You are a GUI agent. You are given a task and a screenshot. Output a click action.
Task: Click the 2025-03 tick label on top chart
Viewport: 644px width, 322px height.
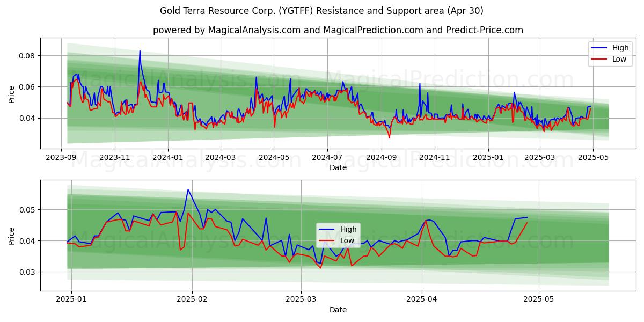pyautogui.click(x=539, y=157)
